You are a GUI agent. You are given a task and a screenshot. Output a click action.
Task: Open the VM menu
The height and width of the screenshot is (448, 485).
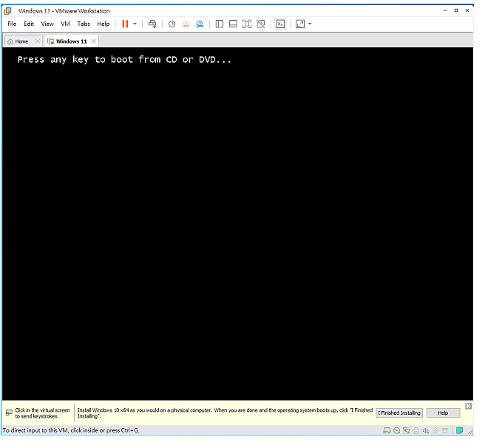[65, 24]
